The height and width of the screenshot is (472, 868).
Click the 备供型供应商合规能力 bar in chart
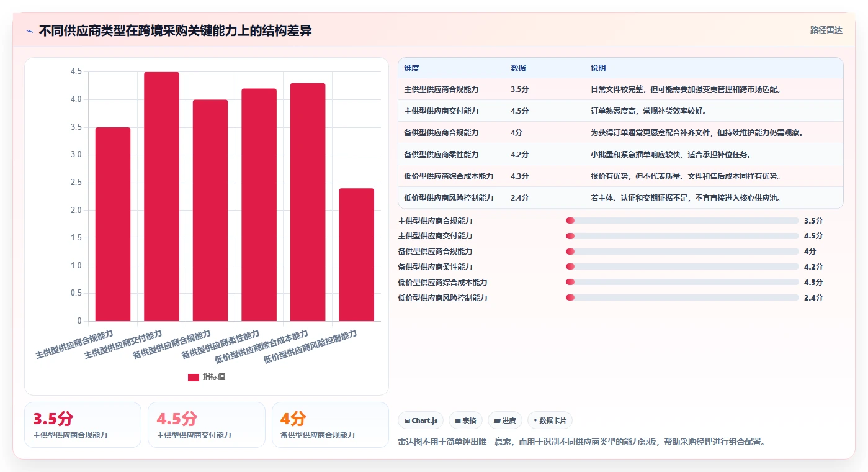tap(210, 211)
